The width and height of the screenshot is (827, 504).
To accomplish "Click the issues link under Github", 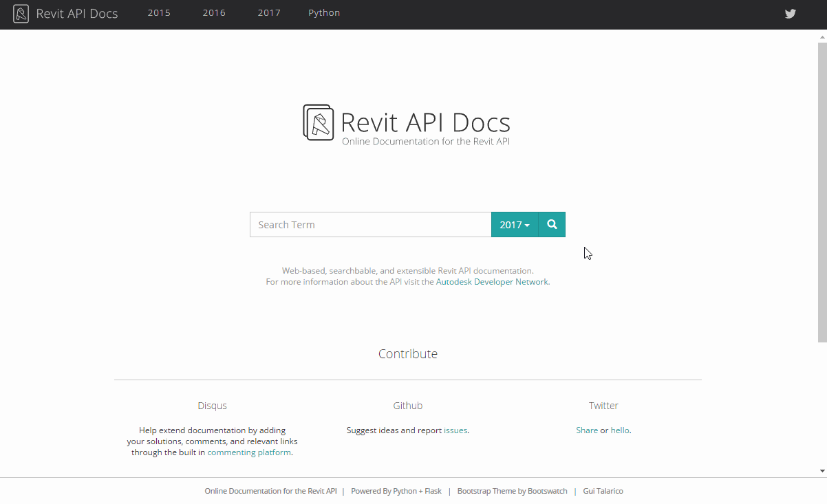I will coord(455,430).
